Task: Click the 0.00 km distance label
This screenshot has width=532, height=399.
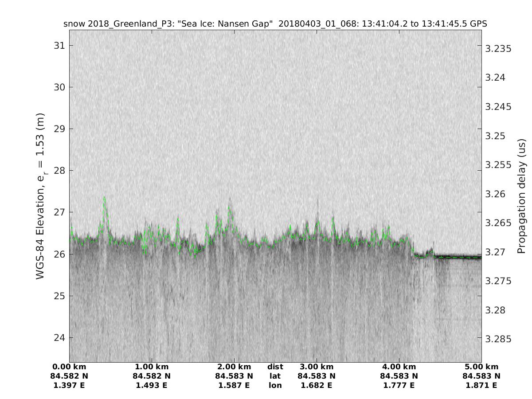Action: (x=69, y=367)
